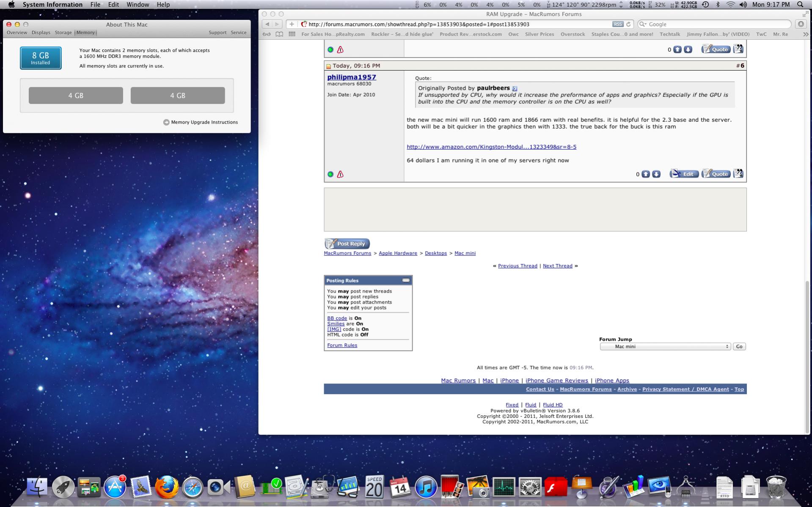Switch to Overview tab in About This Mac
812x507 pixels.
[17, 33]
